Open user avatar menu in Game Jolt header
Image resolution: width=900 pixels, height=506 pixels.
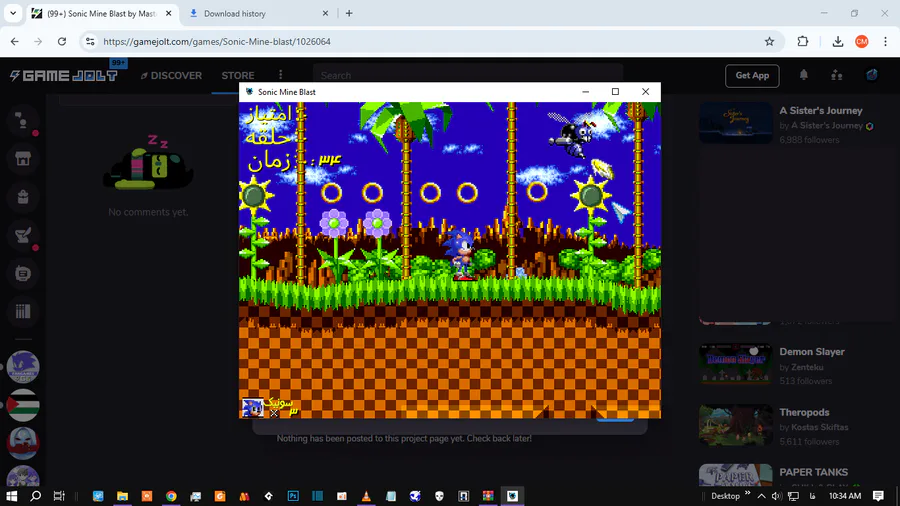871,75
